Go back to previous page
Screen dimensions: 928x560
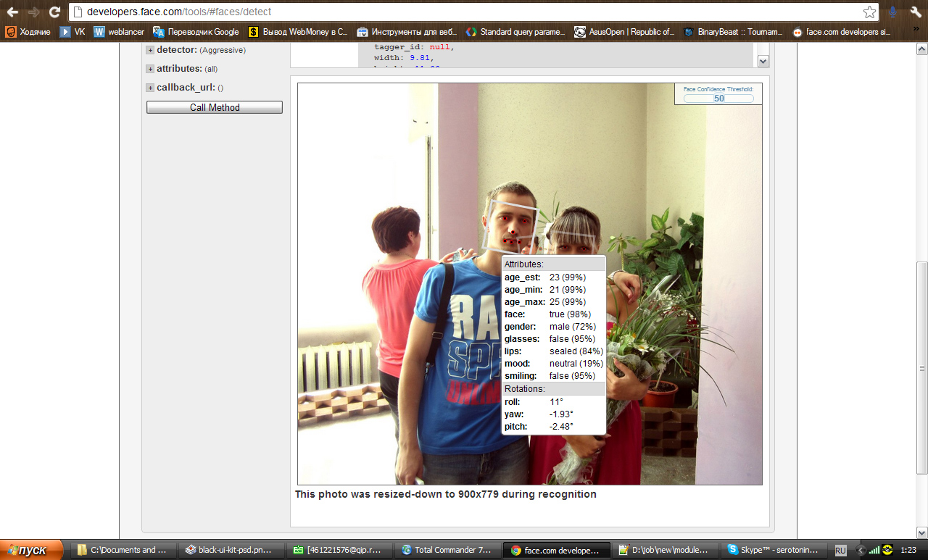(x=13, y=12)
